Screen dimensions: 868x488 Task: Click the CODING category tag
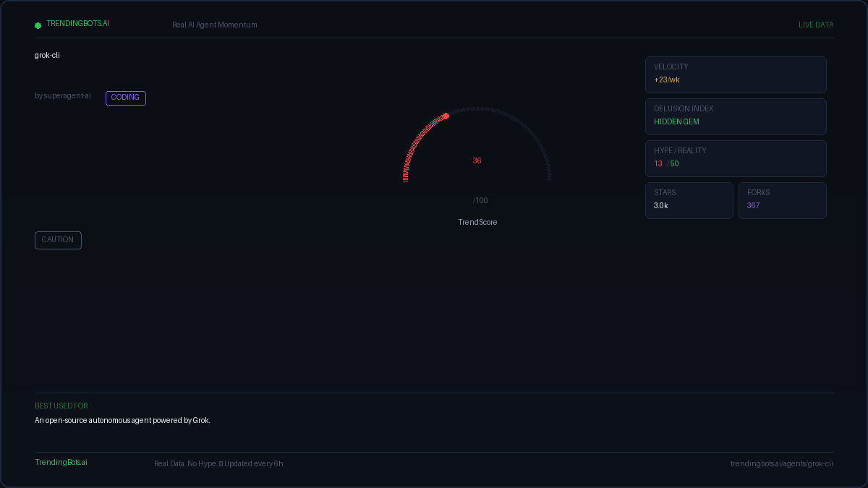pos(126,98)
